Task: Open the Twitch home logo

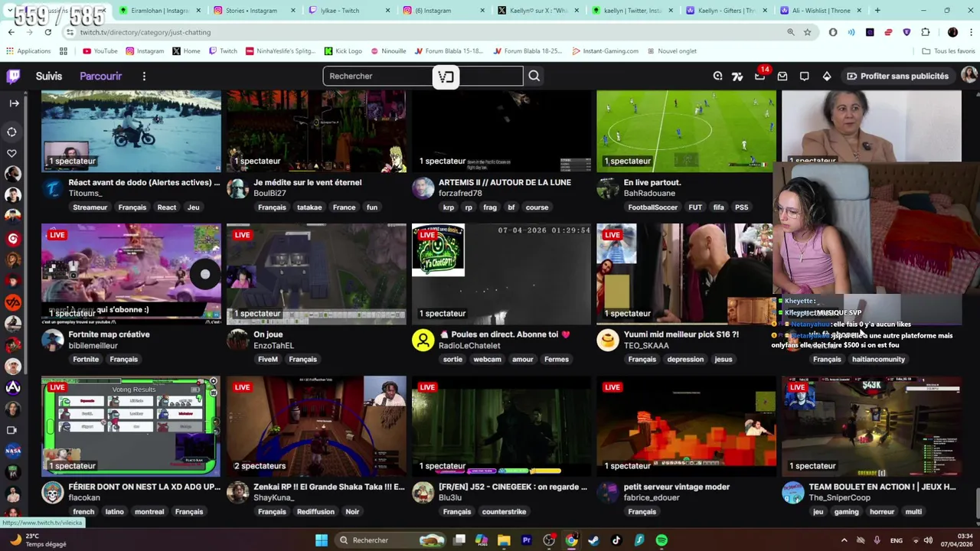Action: pyautogui.click(x=13, y=76)
